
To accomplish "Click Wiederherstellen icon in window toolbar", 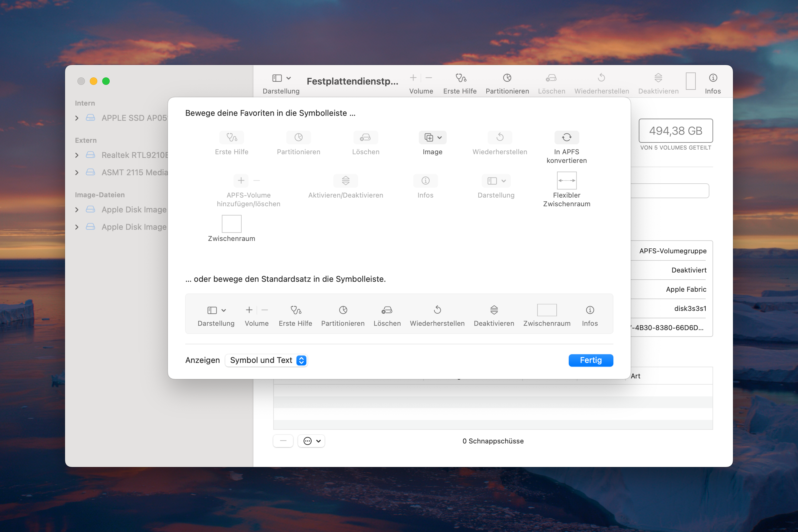I will click(601, 78).
